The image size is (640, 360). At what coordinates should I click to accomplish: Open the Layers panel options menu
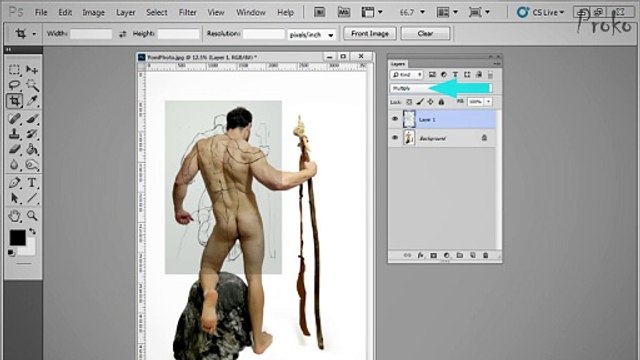point(497,64)
